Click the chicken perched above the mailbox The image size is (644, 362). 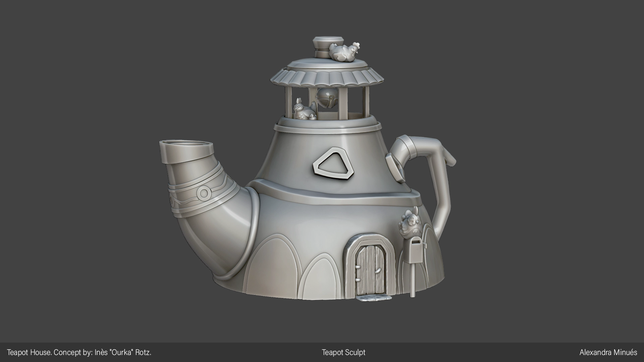coord(410,224)
